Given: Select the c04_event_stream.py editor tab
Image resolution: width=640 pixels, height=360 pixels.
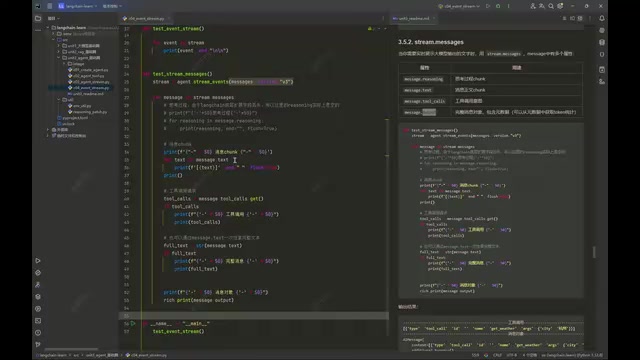Looking at the screenshot, I should coord(146,18).
